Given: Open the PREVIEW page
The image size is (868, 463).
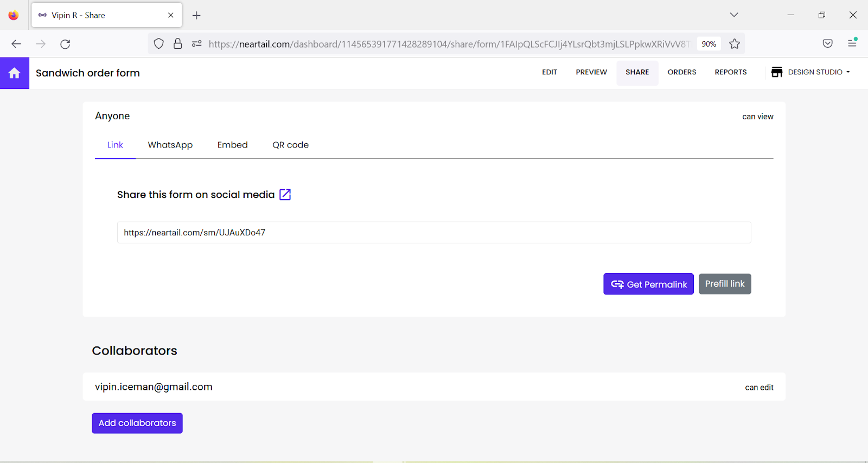Looking at the screenshot, I should [x=591, y=72].
